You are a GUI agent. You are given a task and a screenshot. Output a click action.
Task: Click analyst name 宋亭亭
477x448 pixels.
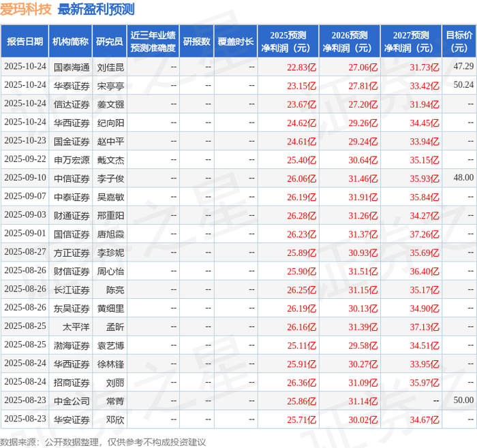click(x=110, y=86)
